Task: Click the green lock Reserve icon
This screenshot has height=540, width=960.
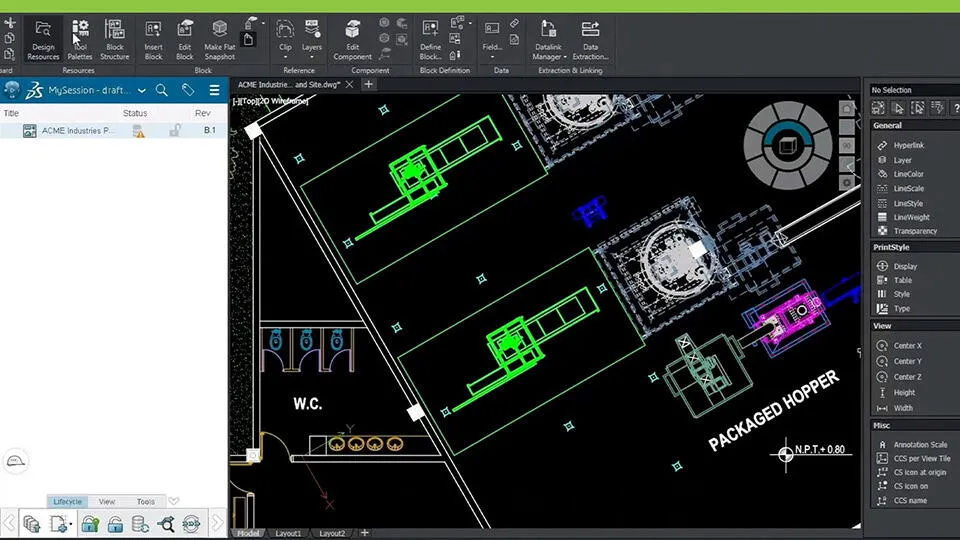Action: click(x=90, y=524)
